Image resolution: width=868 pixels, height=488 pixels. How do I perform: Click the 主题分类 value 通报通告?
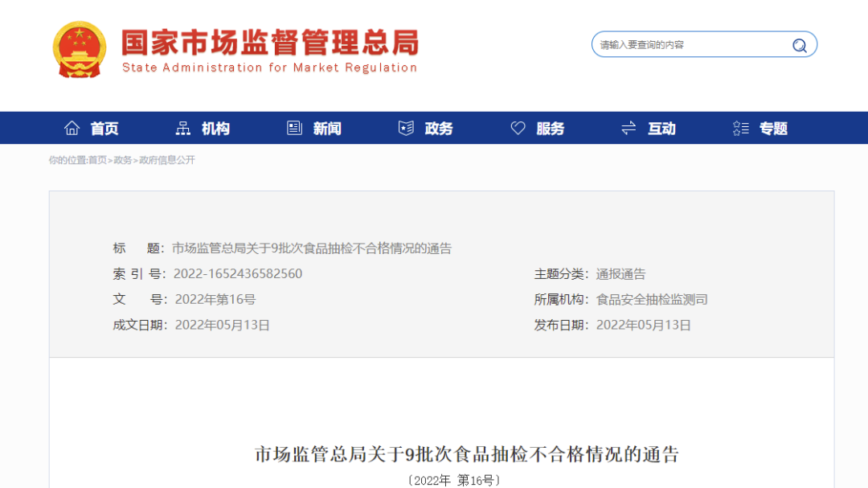(621, 274)
